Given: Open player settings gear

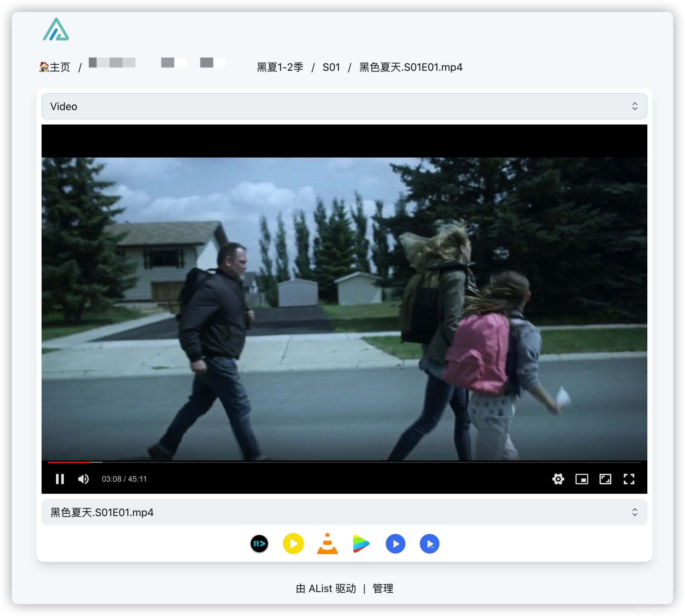Looking at the screenshot, I should click(x=558, y=479).
